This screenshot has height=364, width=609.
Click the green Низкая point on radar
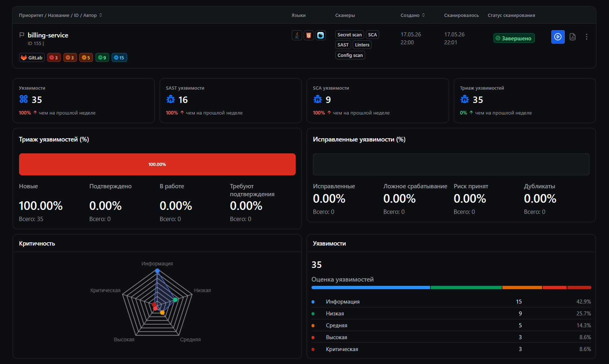click(x=175, y=300)
